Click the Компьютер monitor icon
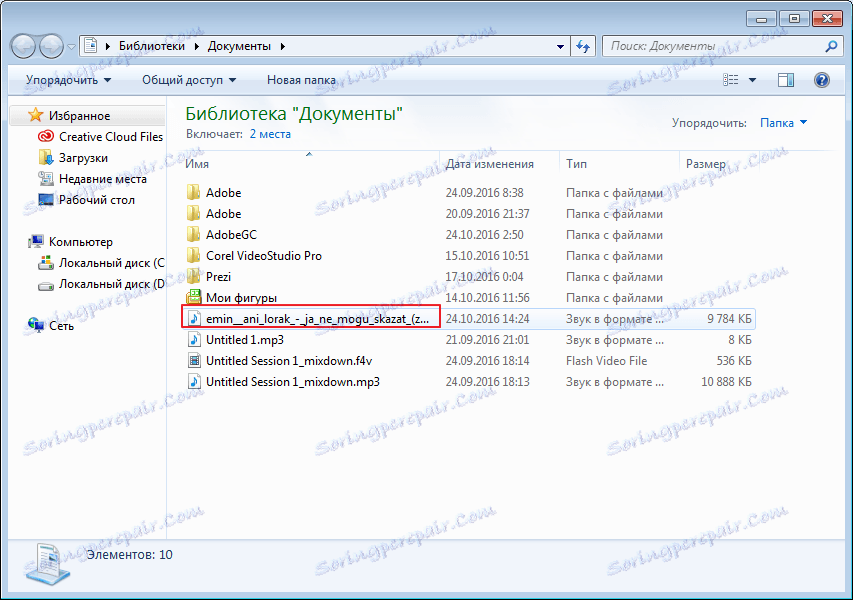Viewport: 853px width, 600px height. pos(36,241)
